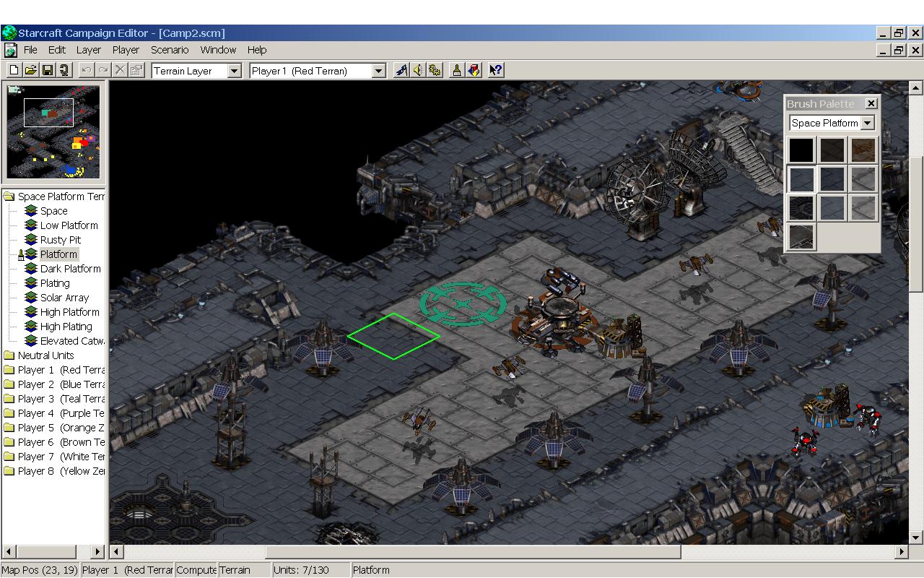Save the map using the floppy disk icon
The image size is (924, 578).
(x=47, y=70)
